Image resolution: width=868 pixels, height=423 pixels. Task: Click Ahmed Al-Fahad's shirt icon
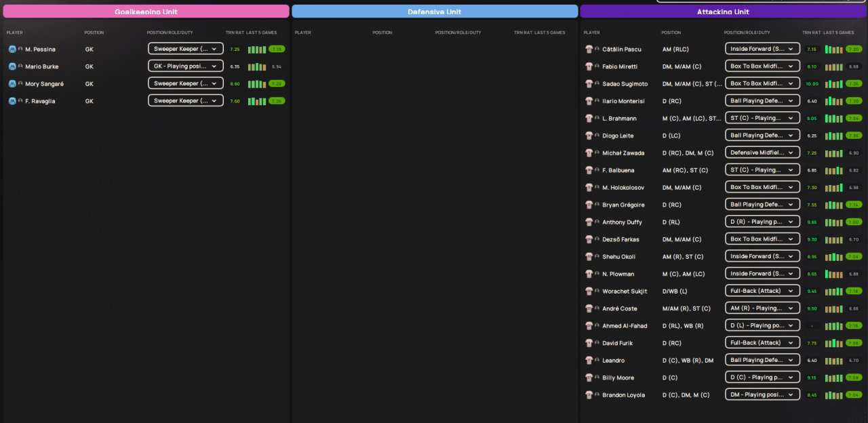589,325
